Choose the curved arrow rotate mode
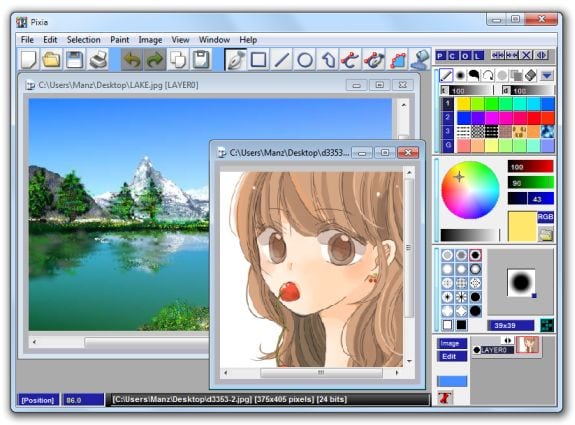Screen dimensions: 575x425 point(488,76)
